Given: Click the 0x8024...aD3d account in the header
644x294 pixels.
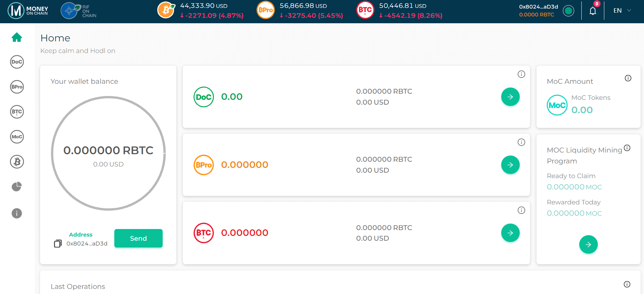Looking at the screenshot, I should (539, 7).
